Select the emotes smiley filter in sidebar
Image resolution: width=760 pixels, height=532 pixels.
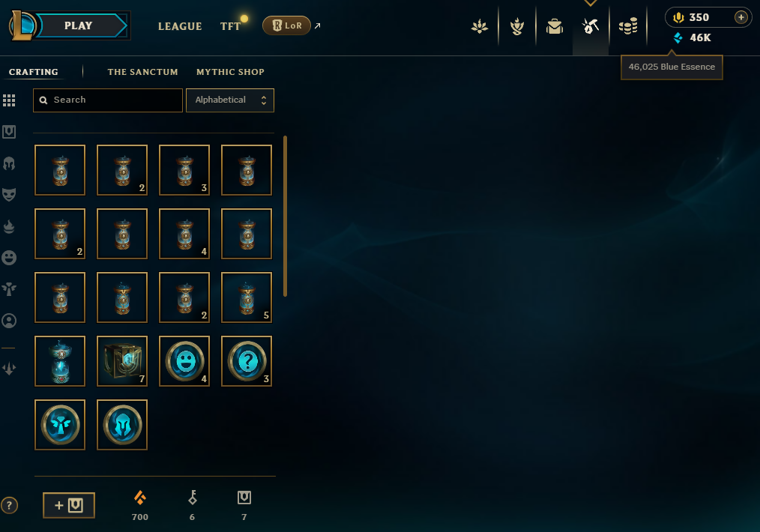9,258
